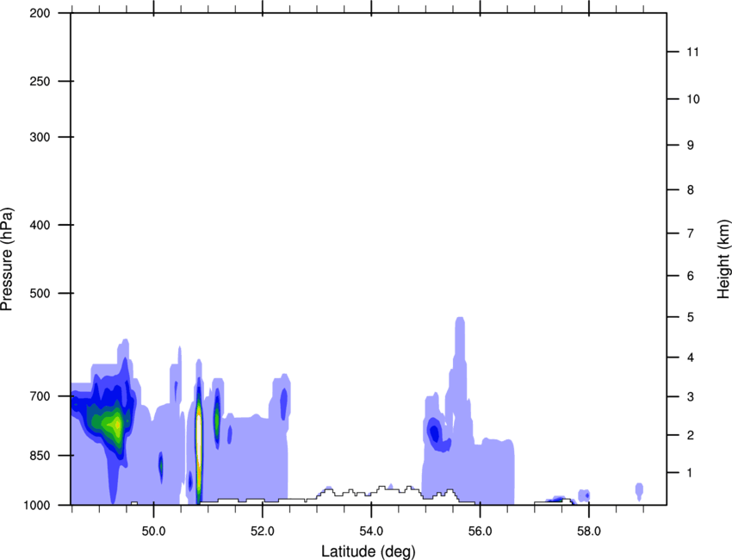Click the 'Pressure (hPa)' axis title
The image size is (732, 560).
(7, 259)
